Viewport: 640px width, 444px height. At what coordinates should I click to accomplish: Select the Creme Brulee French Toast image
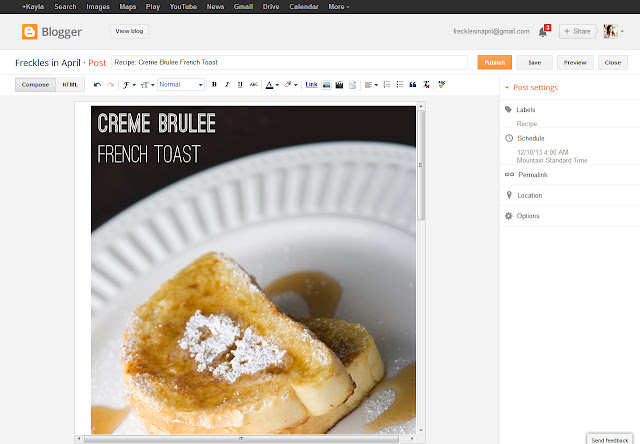point(253,270)
